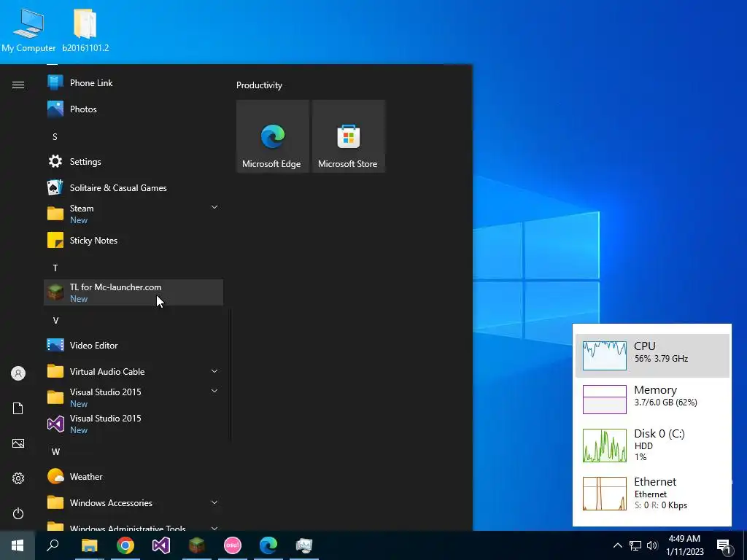Open the Weather app

pos(133,476)
